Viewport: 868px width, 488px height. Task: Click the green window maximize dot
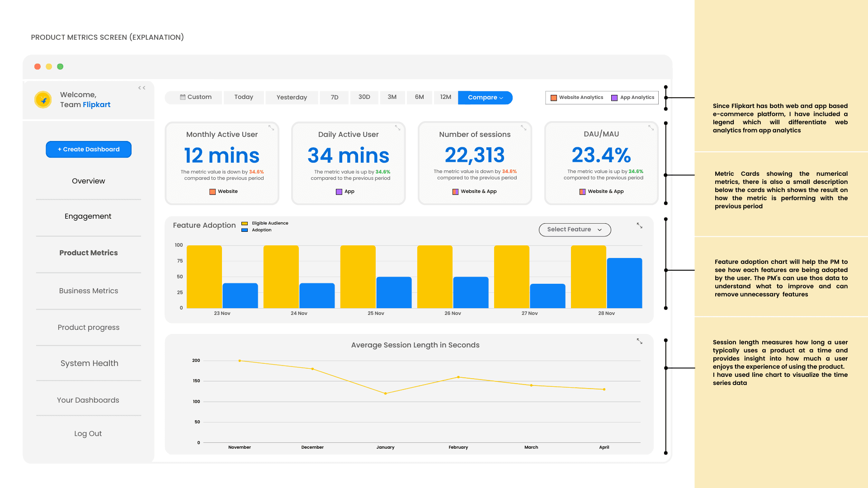(60, 66)
